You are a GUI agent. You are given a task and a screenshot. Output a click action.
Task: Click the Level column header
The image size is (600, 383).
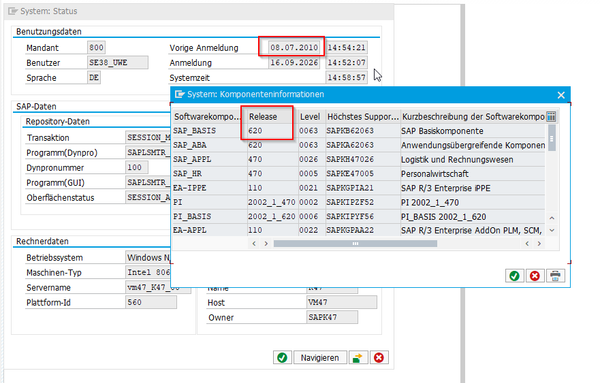(311, 117)
